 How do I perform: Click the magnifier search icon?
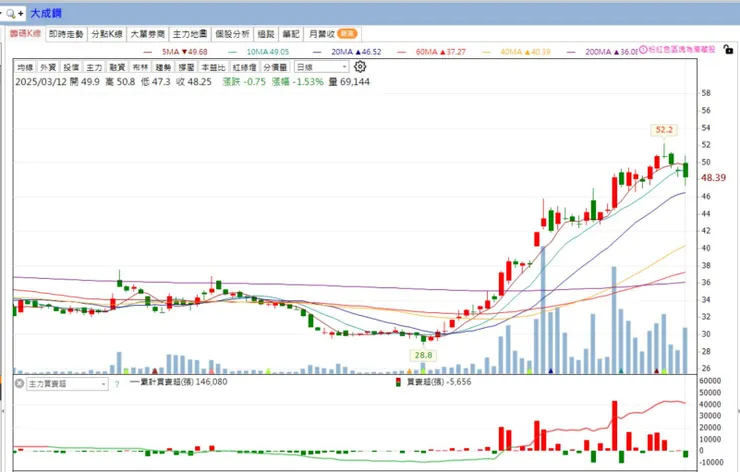(10, 14)
